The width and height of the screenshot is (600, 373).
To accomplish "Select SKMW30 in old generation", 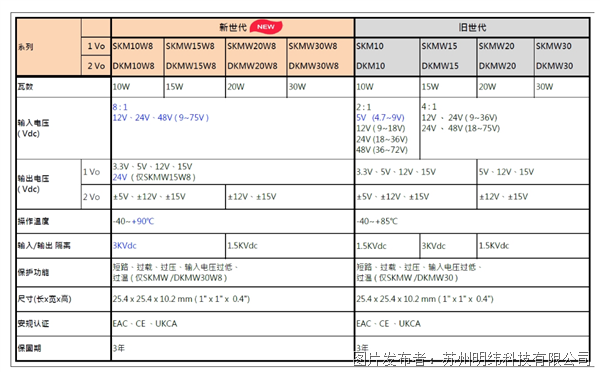I will (x=553, y=46).
